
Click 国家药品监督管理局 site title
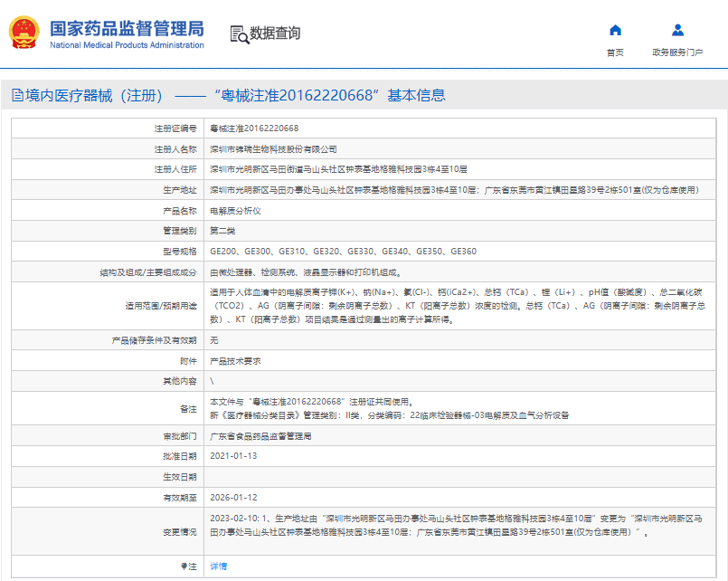127,28
